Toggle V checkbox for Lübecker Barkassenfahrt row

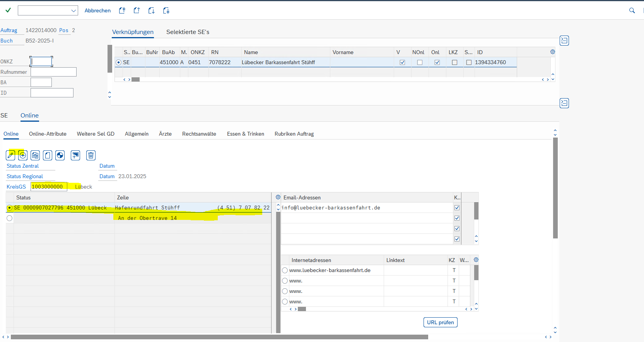[x=402, y=62]
